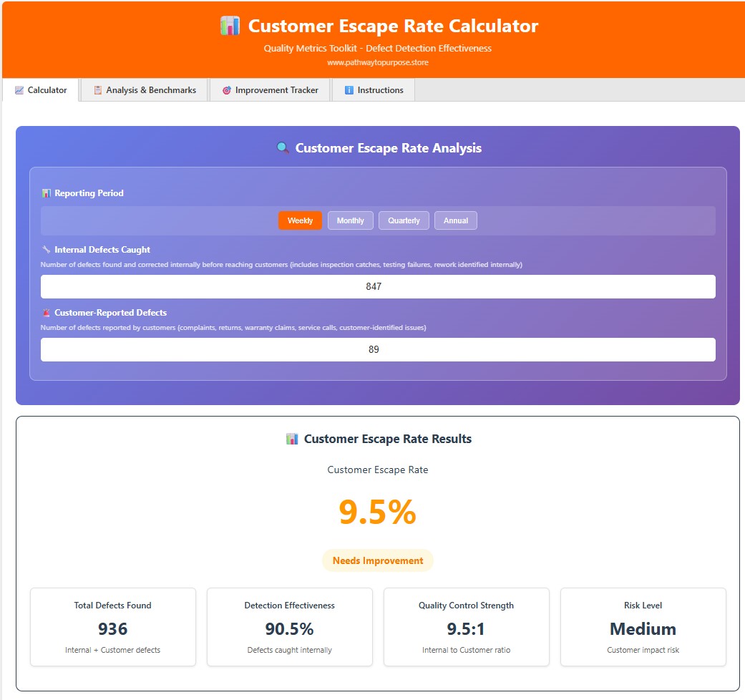The width and height of the screenshot is (745, 700).
Task: Click the Needs Improvement status badge
Action: tap(377, 560)
